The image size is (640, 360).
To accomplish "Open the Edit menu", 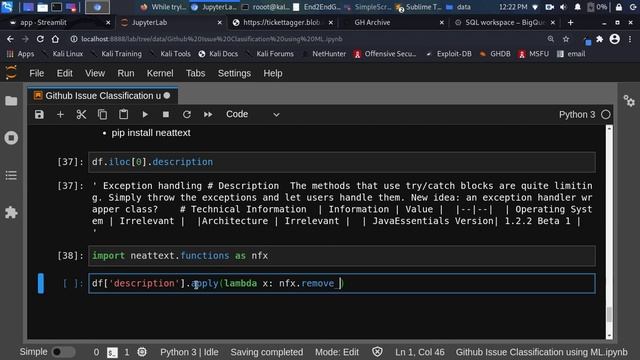I will [x=64, y=73].
